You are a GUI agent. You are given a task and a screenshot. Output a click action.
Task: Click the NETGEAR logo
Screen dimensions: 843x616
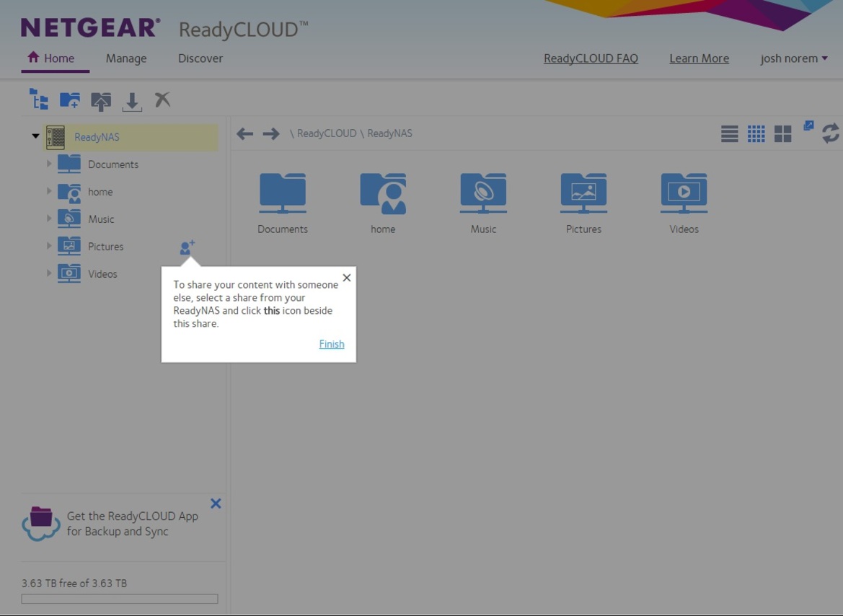tap(90, 28)
